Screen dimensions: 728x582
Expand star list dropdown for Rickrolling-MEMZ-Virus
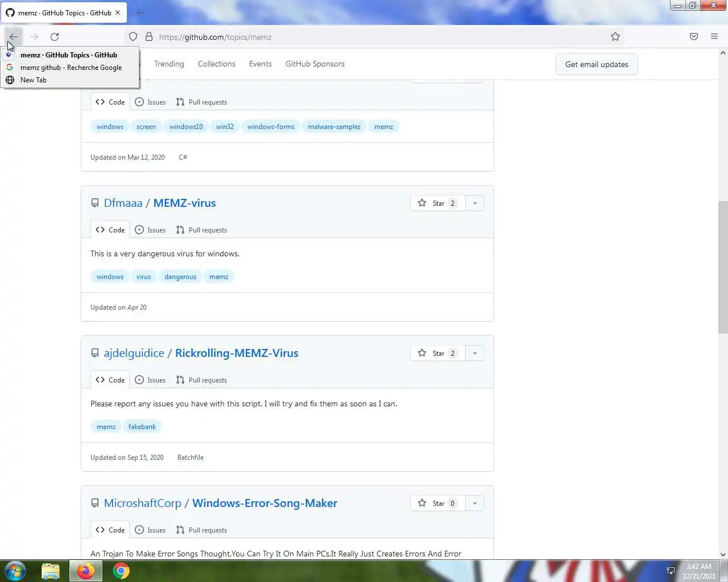pyautogui.click(x=475, y=354)
